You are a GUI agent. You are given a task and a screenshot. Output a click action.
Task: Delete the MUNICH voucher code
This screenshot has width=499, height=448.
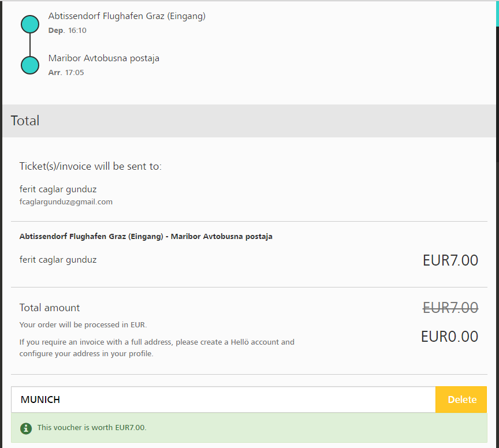461,400
